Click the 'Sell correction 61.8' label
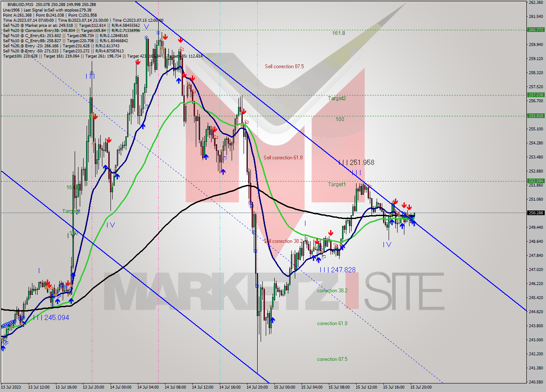The height and width of the screenshot is (392, 546). (283, 158)
